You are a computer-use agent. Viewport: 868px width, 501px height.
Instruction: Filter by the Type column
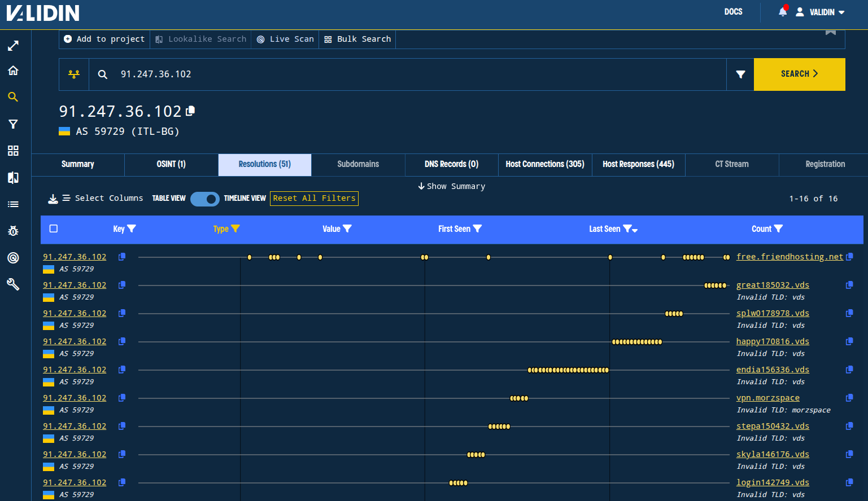(235, 228)
